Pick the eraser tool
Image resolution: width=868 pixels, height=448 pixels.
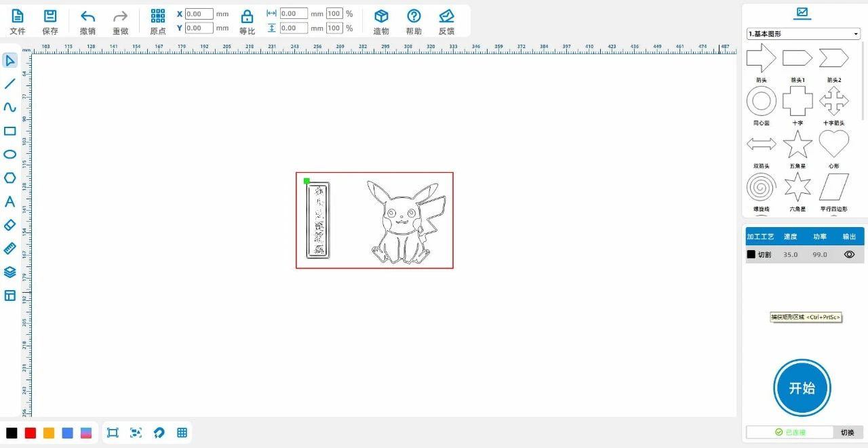[x=9, y=225]
